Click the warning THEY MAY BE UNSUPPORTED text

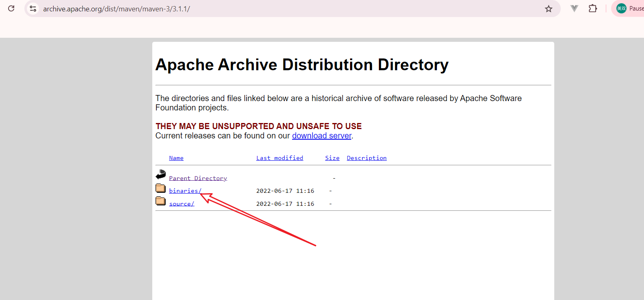(259, 126)
